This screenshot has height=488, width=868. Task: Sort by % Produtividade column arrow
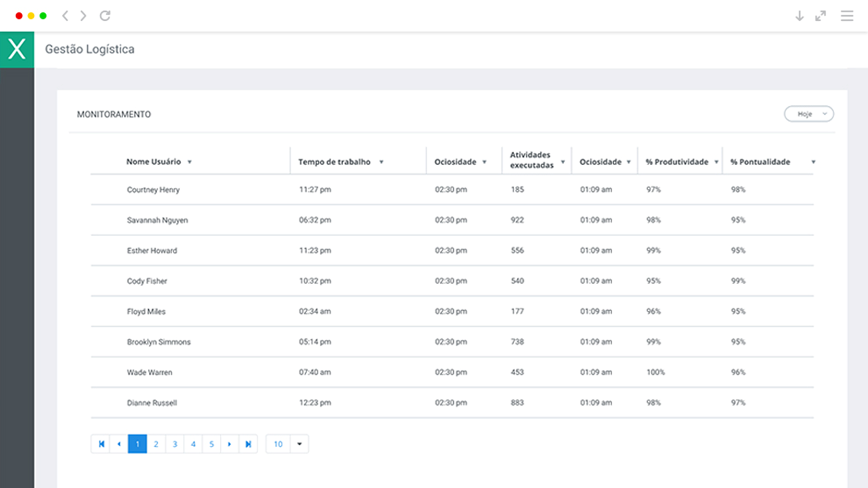pyautogui.click(x=716, y=162)
